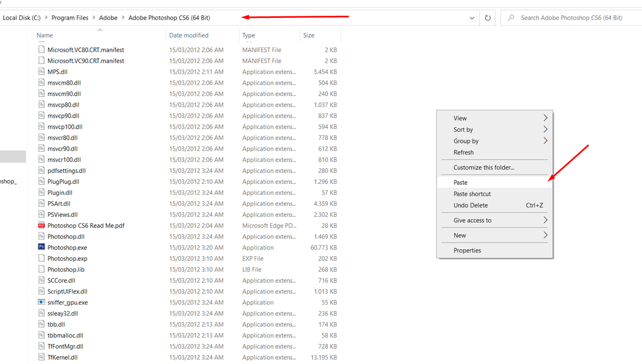Click the SCCore.dll file icon

(42, 280)
